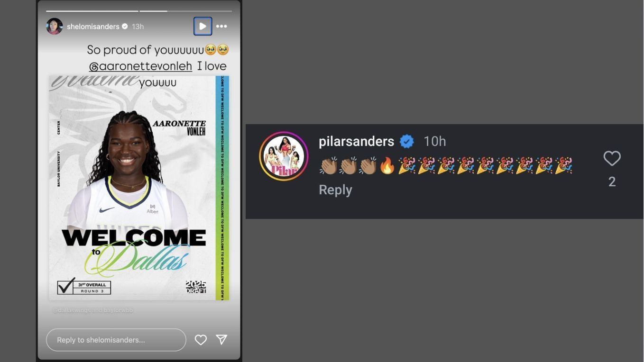Screen dimensions: 644x362
Task: Reply to pilarsanders' comment
Action: [x=335, y=190]
